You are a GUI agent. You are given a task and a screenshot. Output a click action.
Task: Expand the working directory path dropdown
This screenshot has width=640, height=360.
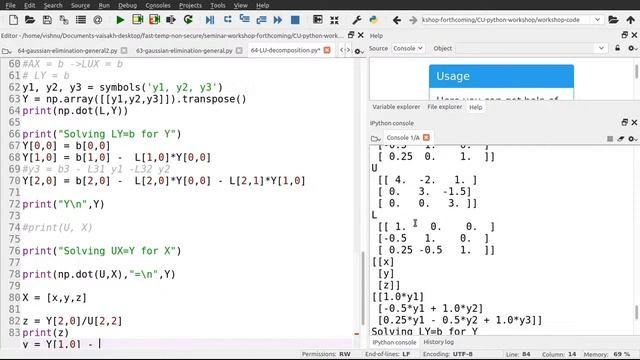pos(598,20)
